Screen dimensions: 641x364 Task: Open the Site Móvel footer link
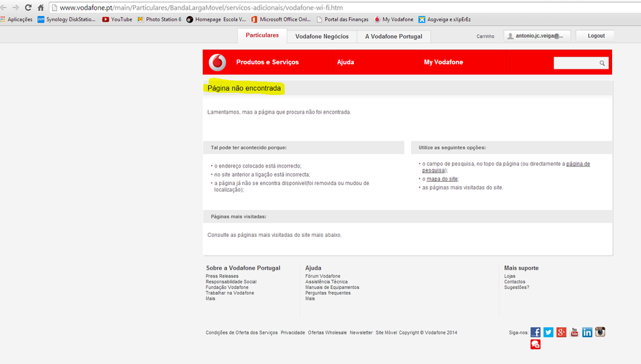pyautogui.click(x=386, y=333)
